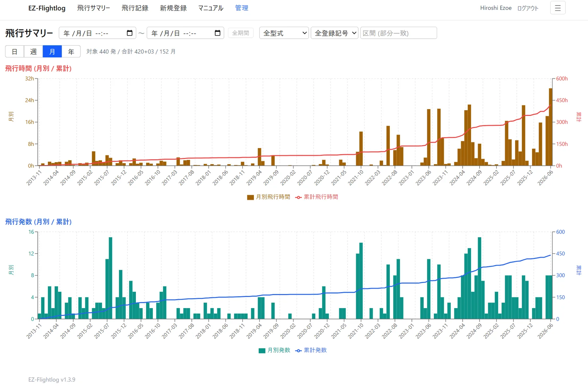Open calendar picker on start date field
The image size is (588, 386).
tap(129, 33)
